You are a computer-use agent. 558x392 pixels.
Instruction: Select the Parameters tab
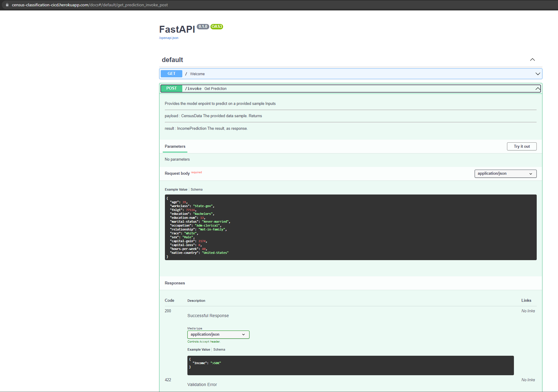point(175,146)
